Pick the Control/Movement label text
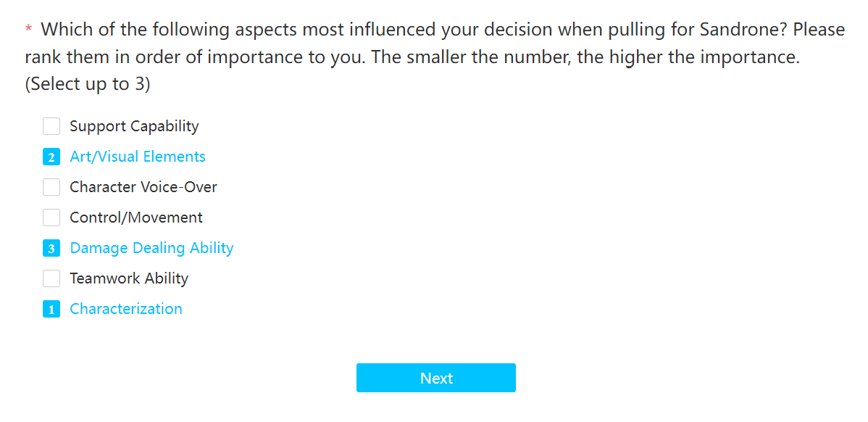The width and height of the screenshot is (868, 422). 136,218
